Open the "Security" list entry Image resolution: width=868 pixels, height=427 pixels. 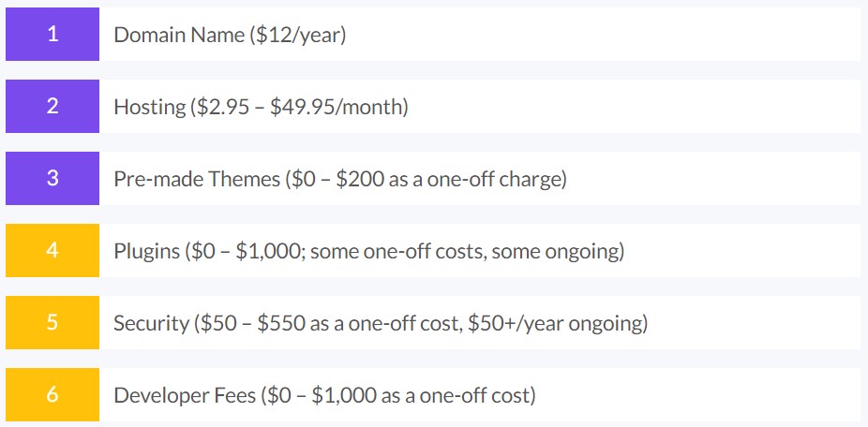(x=150, y=323)
